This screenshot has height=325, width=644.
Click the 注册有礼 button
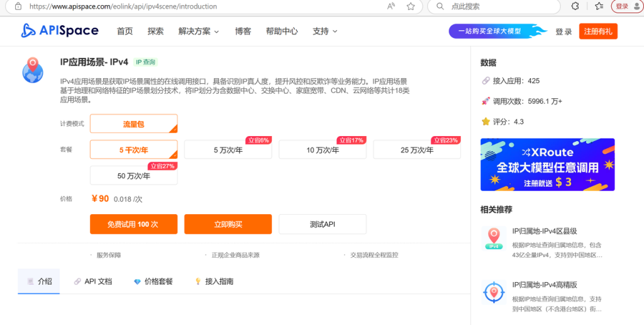(x=598, y=31)
